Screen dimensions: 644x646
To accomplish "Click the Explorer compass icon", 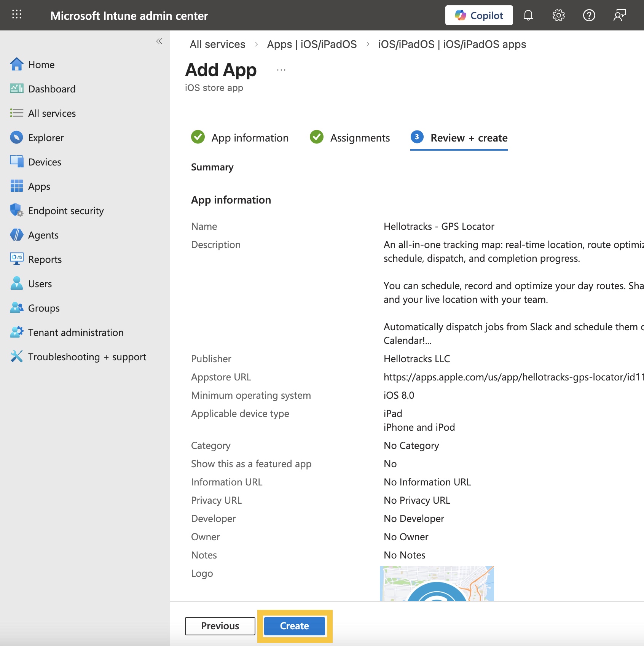I will pyautogui.click(x=16, y=137).
